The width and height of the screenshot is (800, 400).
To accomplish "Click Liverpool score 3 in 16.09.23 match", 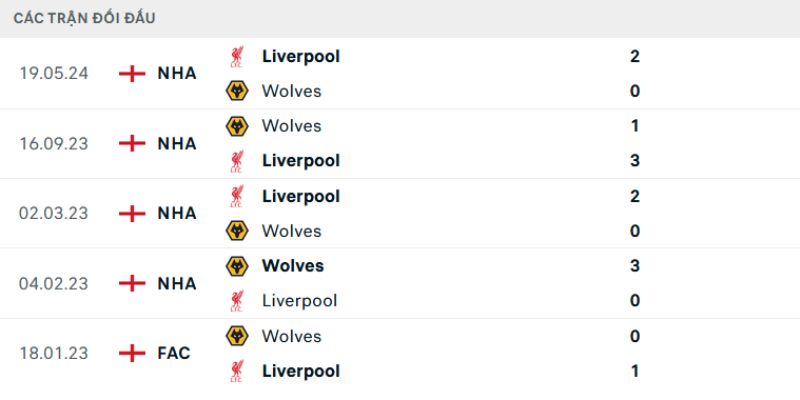I will pos(635,161).
